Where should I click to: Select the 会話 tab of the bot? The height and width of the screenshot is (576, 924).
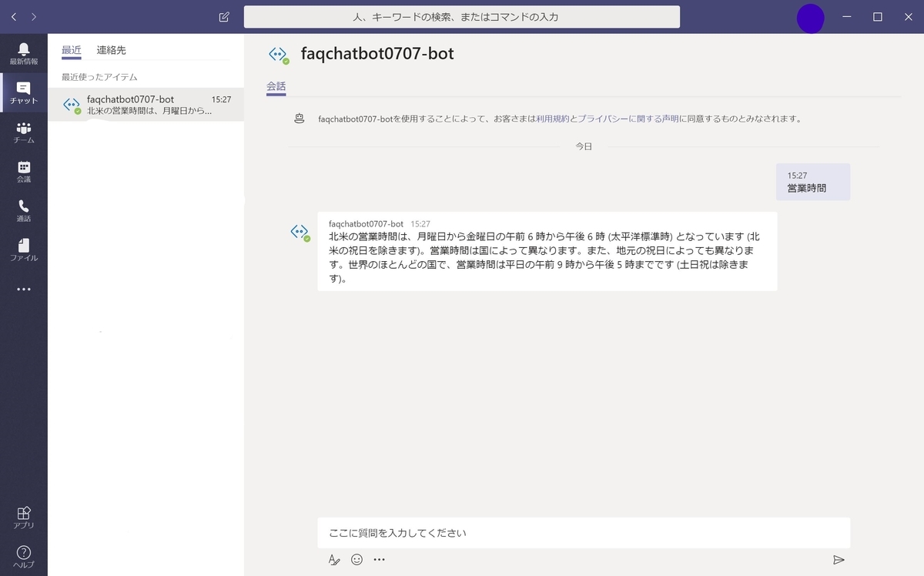pos(276,87)
